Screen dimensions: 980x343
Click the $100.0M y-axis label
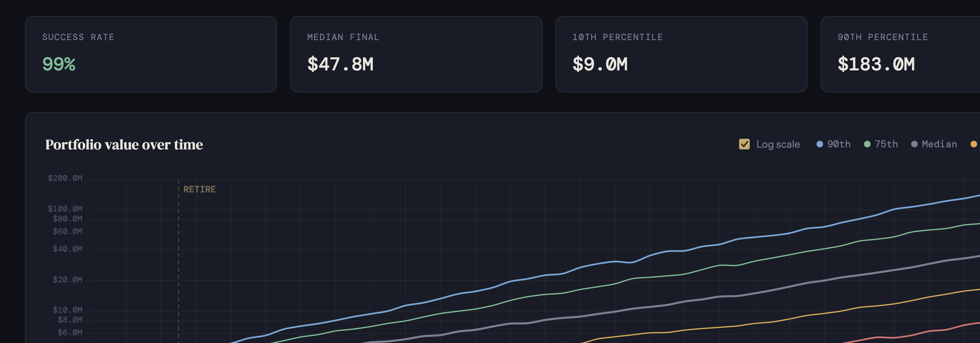[65, 209]
